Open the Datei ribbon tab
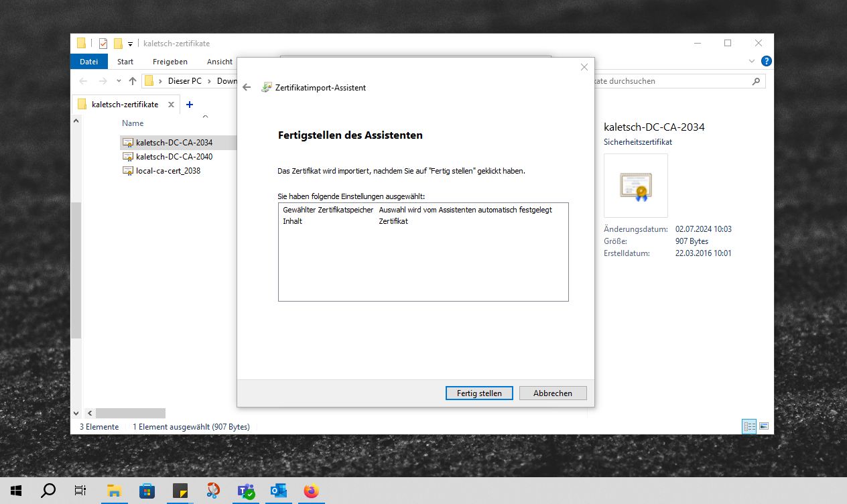Image resolution: width=847 pixels, height=504 pixels. 88,62
